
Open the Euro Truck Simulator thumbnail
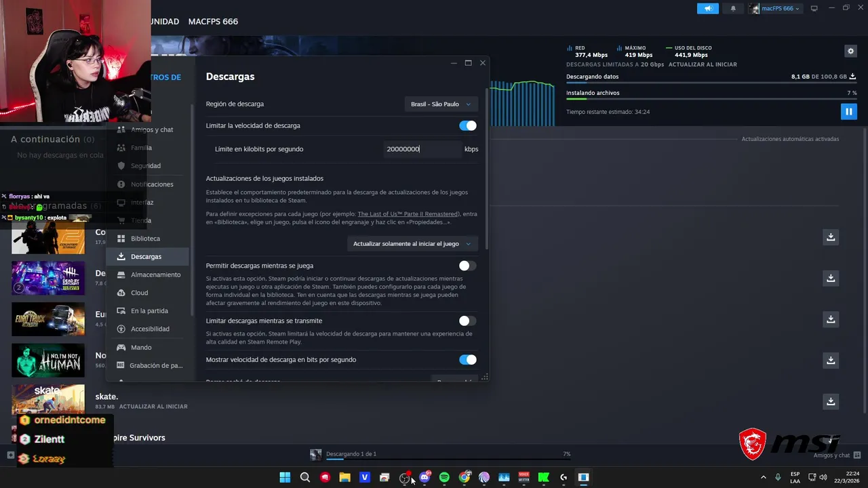(48, 319)
